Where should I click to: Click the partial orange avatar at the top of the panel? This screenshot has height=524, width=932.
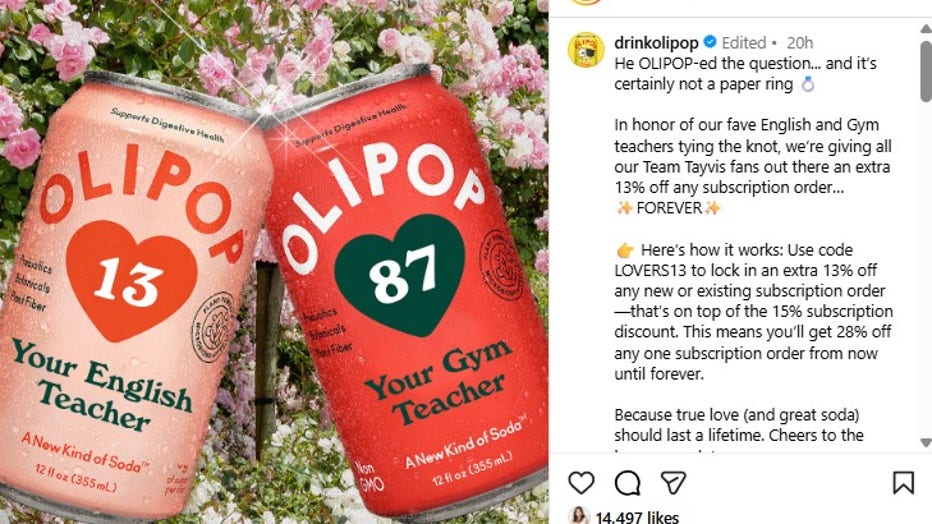586,2
